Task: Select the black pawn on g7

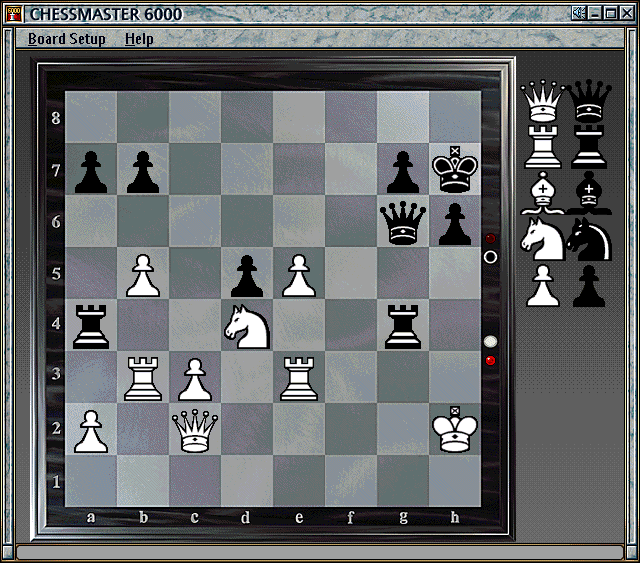Action: click(x=403, y=172)
